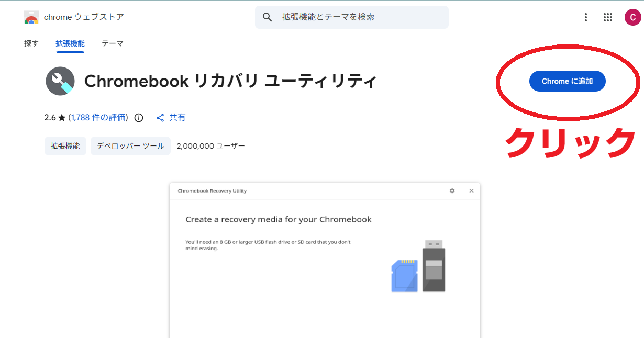Click the 共有 share icon

tap(161, 118)
